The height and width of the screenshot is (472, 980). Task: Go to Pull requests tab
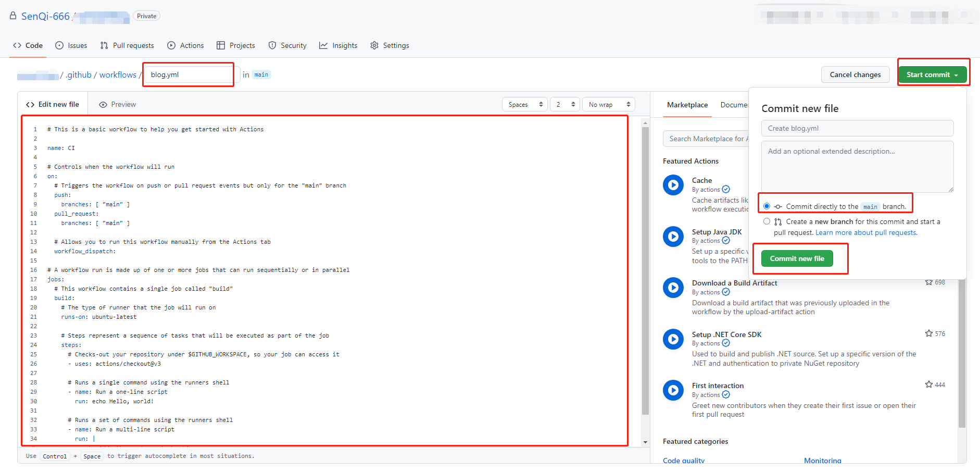click(127, 45)
